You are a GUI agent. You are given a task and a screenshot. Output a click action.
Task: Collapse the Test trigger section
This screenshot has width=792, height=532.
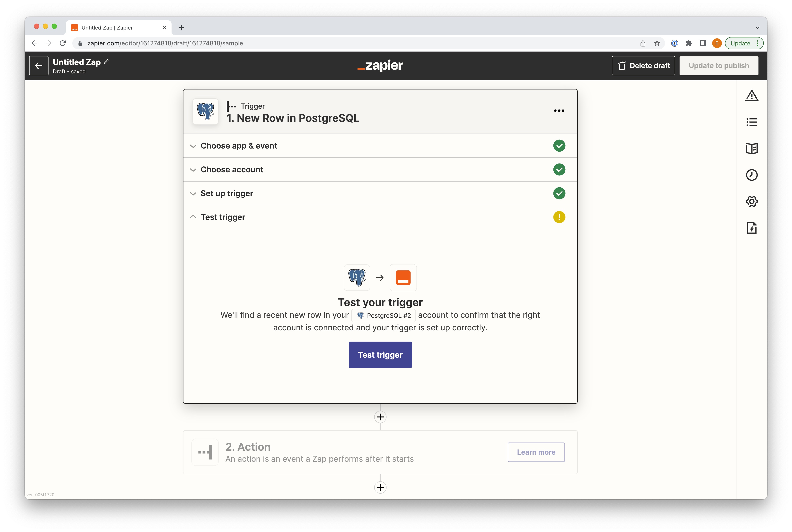[222, 217]
